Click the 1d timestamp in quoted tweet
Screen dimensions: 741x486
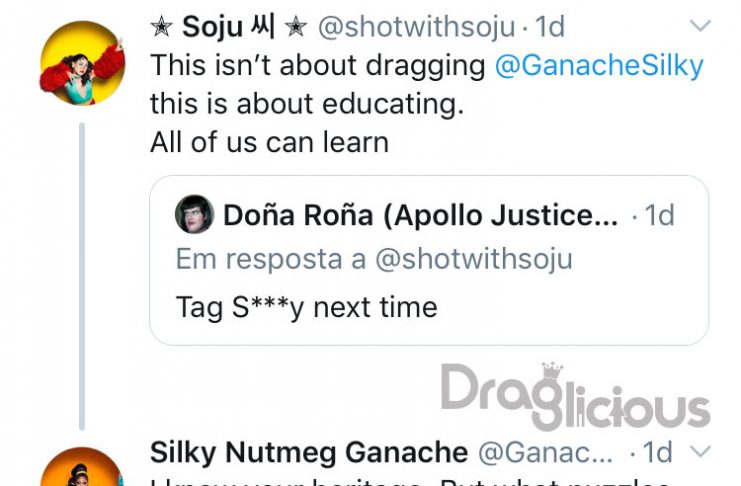click(659, 216)
